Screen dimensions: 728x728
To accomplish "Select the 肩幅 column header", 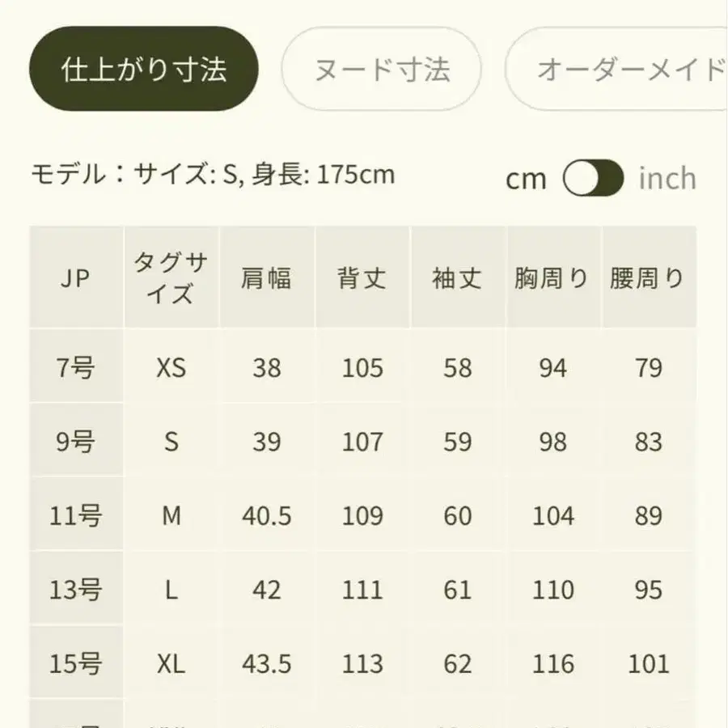I will [268, 277].
